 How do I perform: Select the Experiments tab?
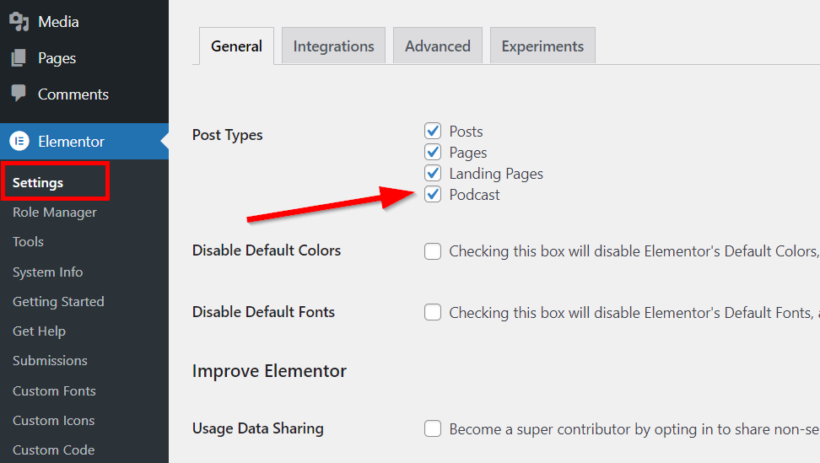pos(542,46)
